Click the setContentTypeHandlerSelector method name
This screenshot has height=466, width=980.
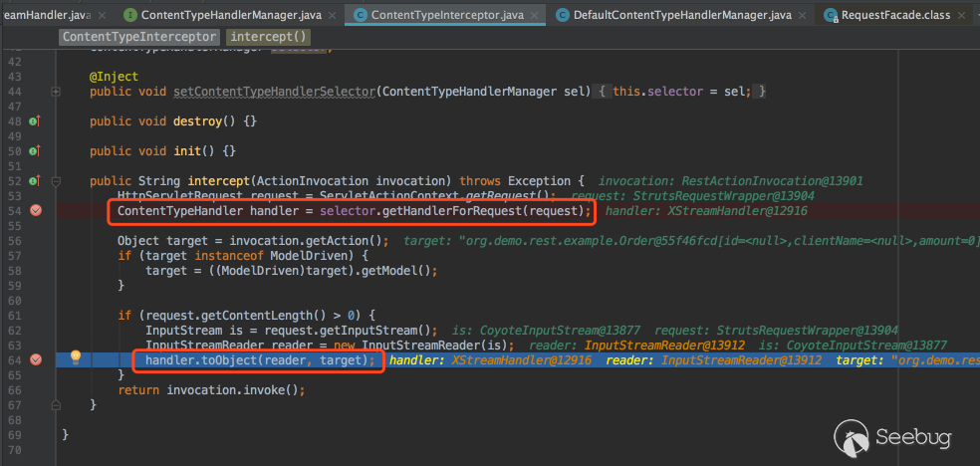point(274,92)
